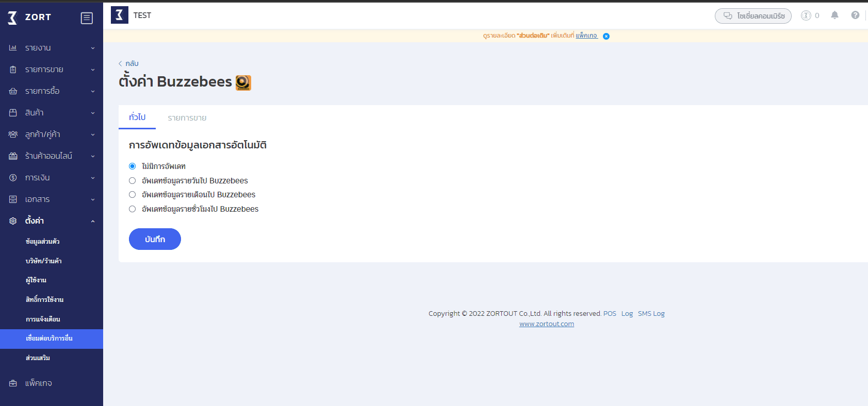The height and width of the screenshot is (406, 868).
Task: Collapse the ตั้งค่า menu chevron
Action: [93, 221]
